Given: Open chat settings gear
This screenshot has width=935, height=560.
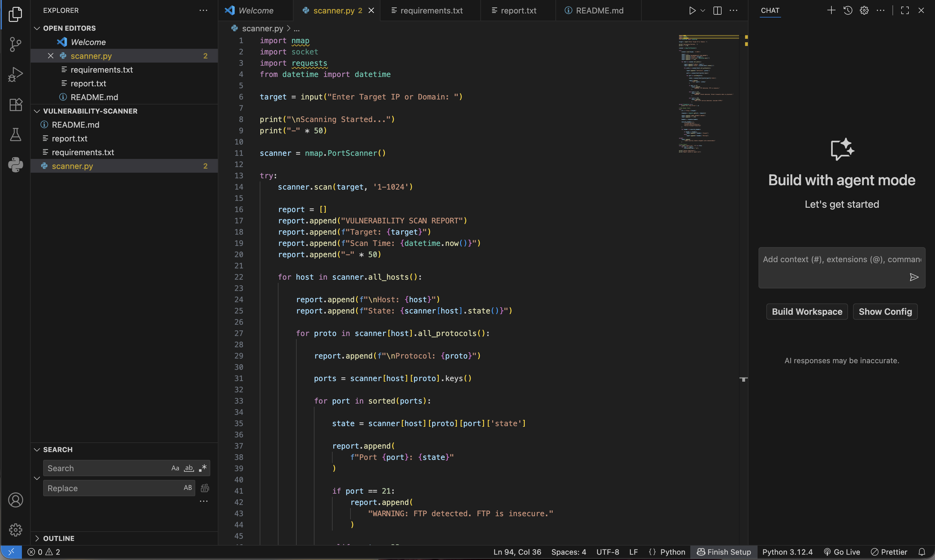Looking at the screenshot, I should pos(864,10).
